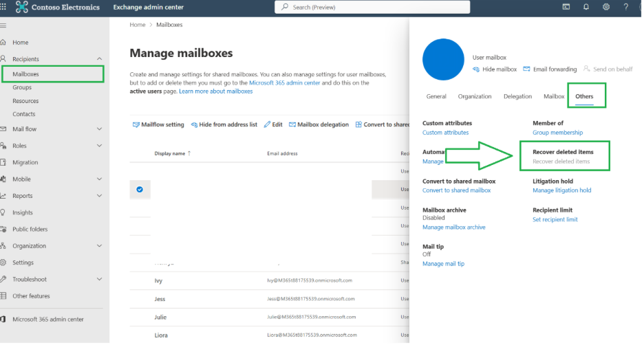Open Manage litigation hold link

pos(561,190)
